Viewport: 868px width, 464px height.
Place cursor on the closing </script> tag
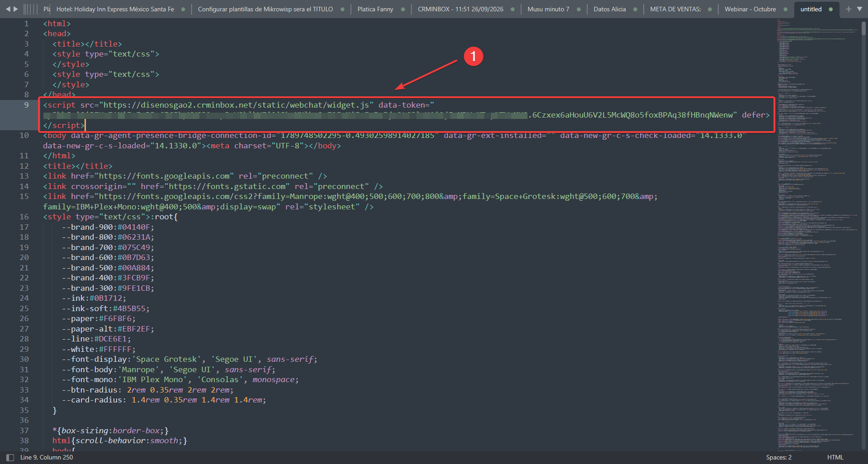[x=64, y=125]
